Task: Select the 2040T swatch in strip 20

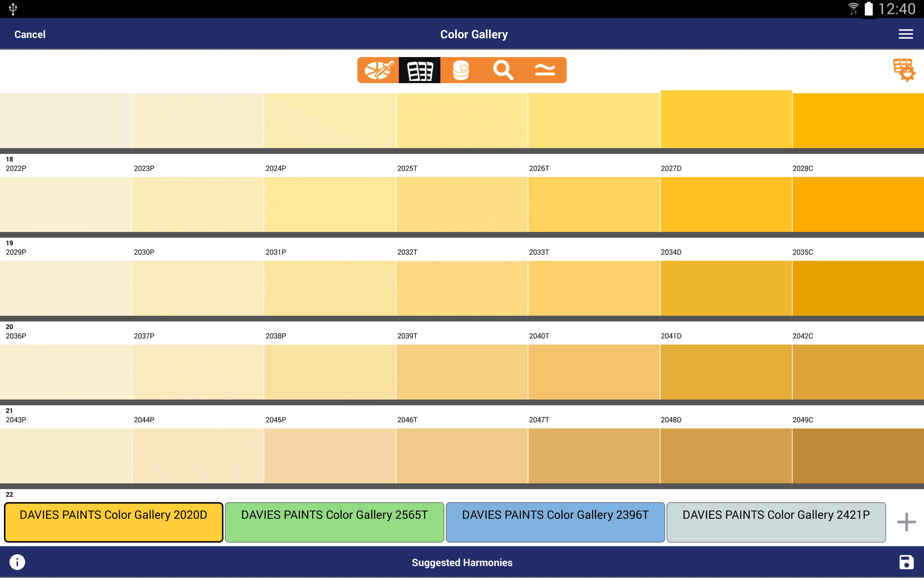Action: tap(594, 372)
